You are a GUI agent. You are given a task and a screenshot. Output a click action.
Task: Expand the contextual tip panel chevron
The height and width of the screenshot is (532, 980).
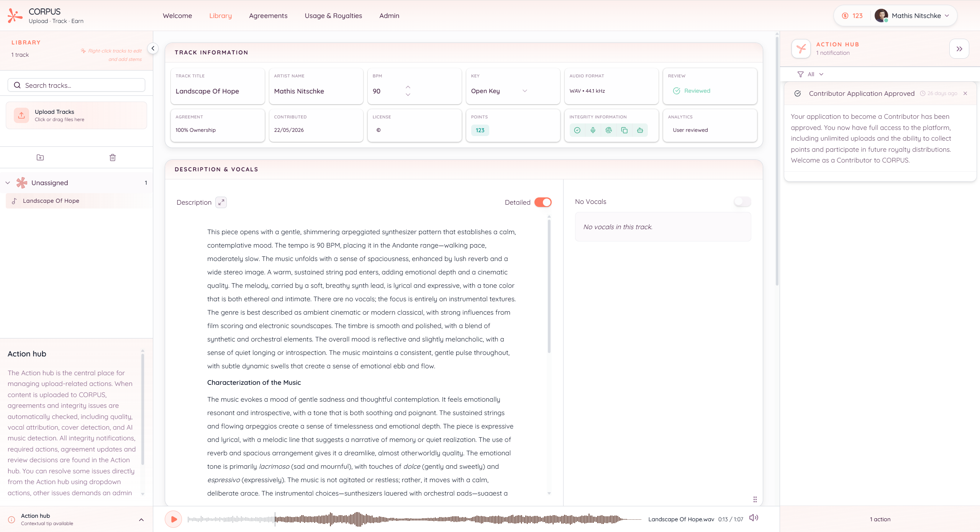coord(141,520)
